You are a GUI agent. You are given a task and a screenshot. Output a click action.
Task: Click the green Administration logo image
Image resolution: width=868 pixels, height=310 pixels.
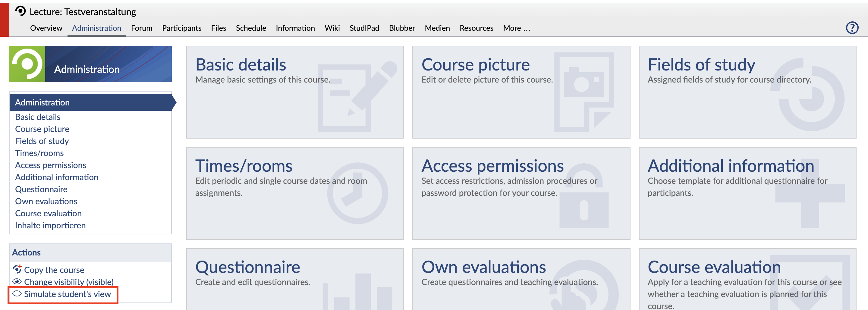[x=27, y=64]
